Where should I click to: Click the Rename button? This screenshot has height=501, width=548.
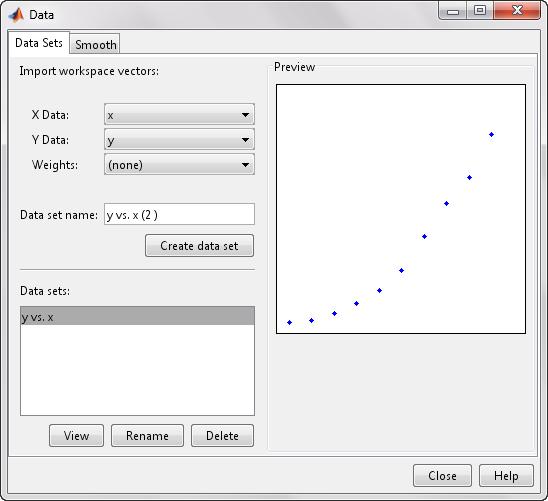pos(147,436)
